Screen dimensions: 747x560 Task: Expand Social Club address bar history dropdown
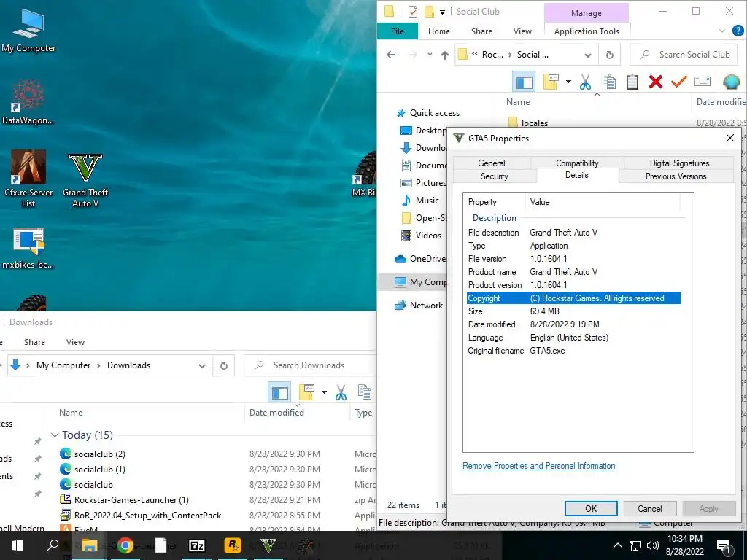click(588, 55)
